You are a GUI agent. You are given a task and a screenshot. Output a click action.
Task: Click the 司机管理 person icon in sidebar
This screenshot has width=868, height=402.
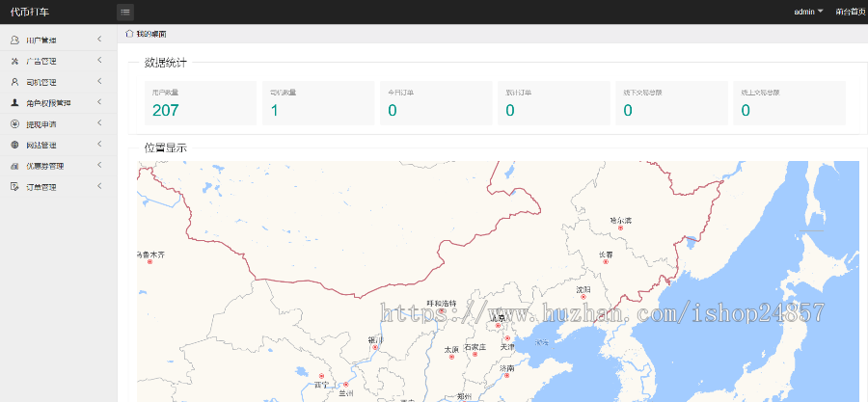pyautogui.click(x=14, y=82)
